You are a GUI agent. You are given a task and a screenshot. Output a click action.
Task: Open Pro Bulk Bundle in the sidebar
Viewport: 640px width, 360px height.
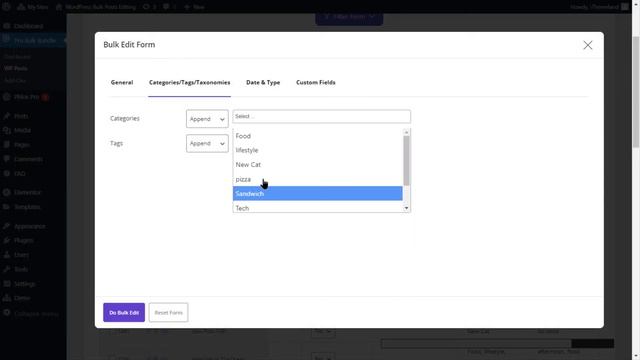tap(33, 40)
